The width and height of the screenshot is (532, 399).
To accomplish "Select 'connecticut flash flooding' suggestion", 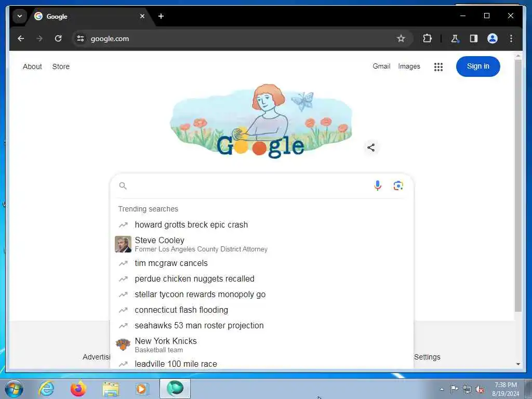I will [x=262, y=310].
